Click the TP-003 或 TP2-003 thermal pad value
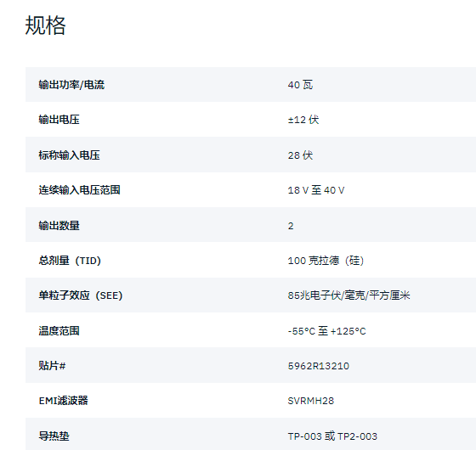 [x=332, y=436]
